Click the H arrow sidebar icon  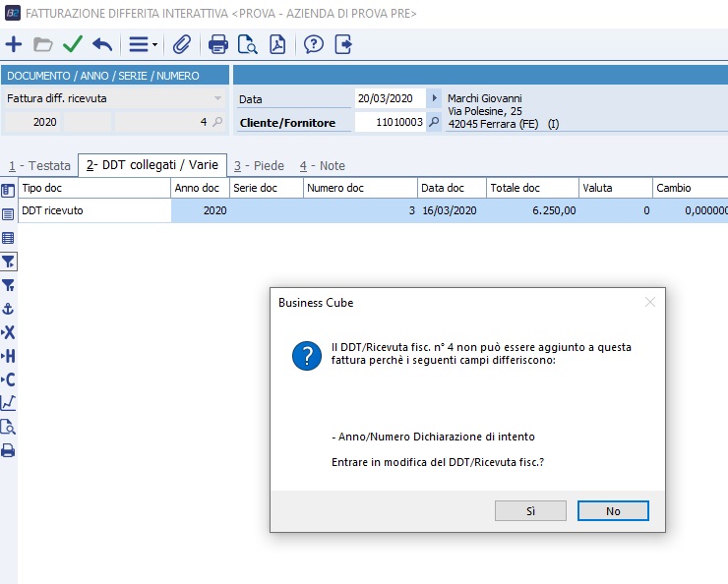tap(8, 356)
